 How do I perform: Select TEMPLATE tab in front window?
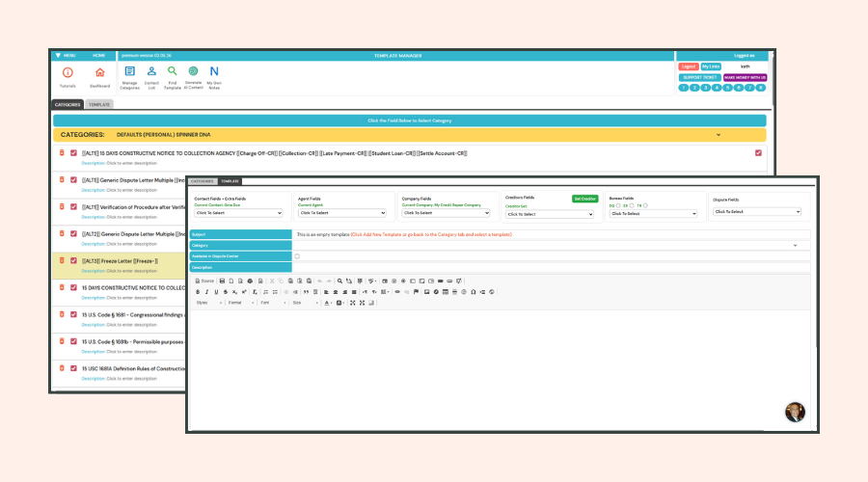(230, 181)
